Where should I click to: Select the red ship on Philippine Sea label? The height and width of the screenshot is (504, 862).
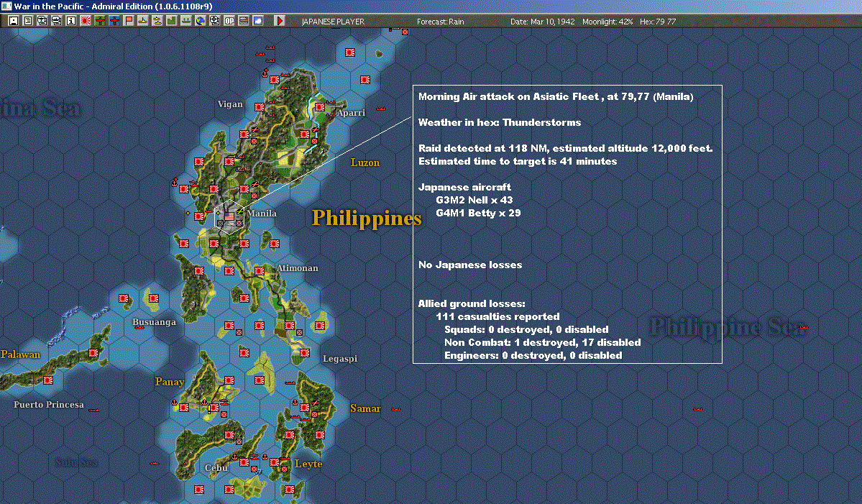(x=803, y=328)
